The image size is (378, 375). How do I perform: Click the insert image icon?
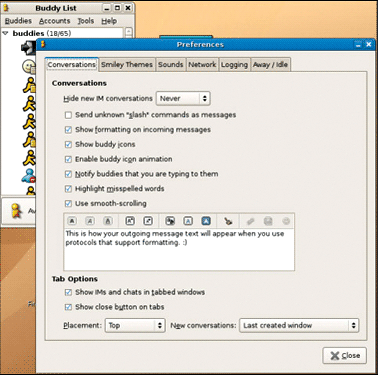(x=268, y=221)
